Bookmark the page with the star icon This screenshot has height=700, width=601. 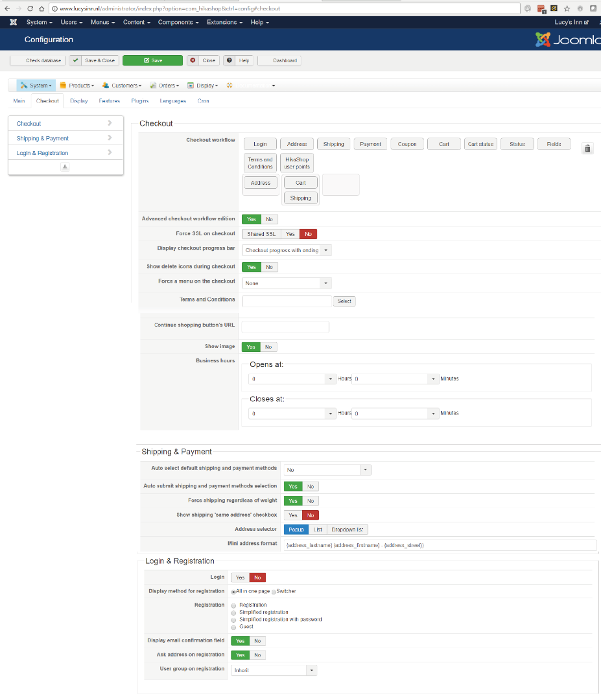point(567,8)
